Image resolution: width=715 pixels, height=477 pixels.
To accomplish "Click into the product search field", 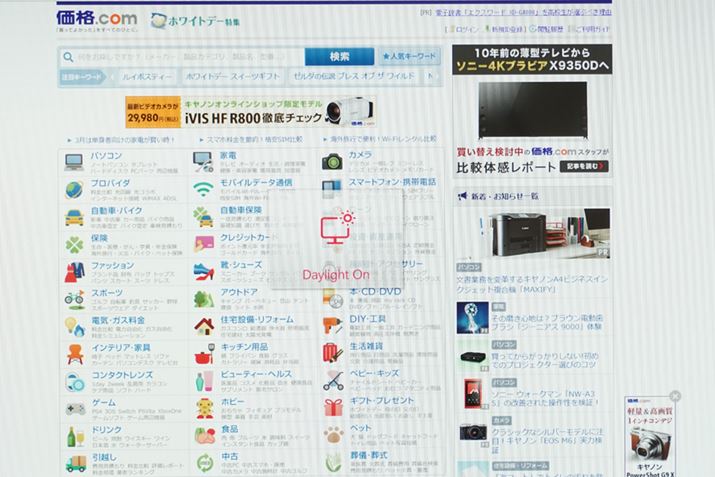I will click(180, 57).
